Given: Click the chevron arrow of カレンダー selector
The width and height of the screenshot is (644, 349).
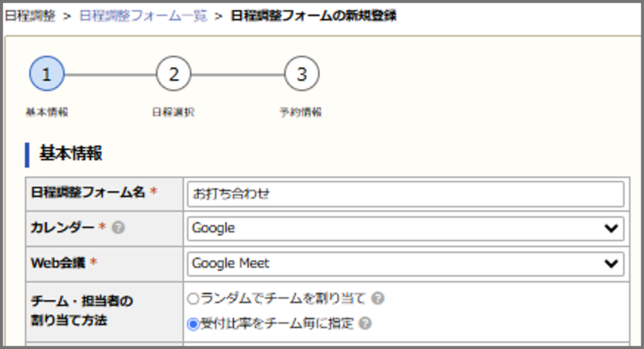Looking at the screenshot, I should (x=611, y=228).
